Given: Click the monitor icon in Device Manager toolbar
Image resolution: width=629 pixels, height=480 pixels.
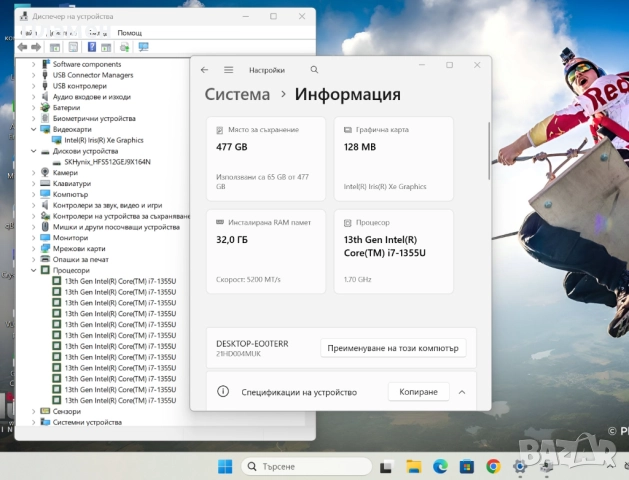Looking at the screenshot, I should coord(143,47).
